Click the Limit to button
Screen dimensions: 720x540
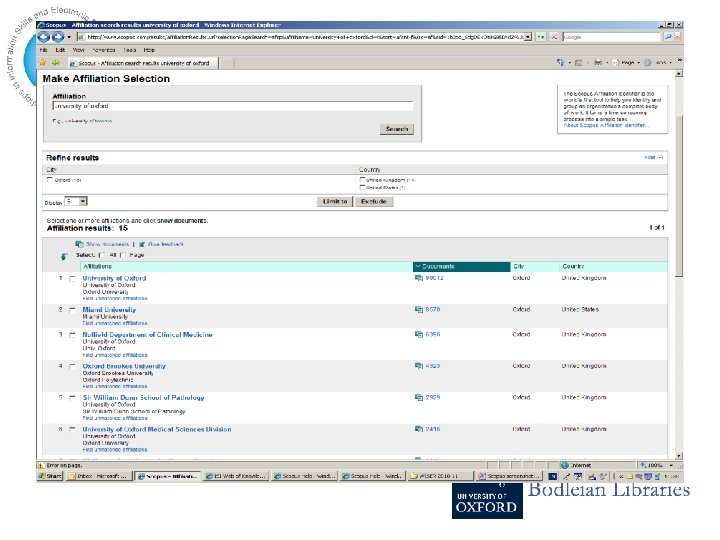click(x=335, y=202)
